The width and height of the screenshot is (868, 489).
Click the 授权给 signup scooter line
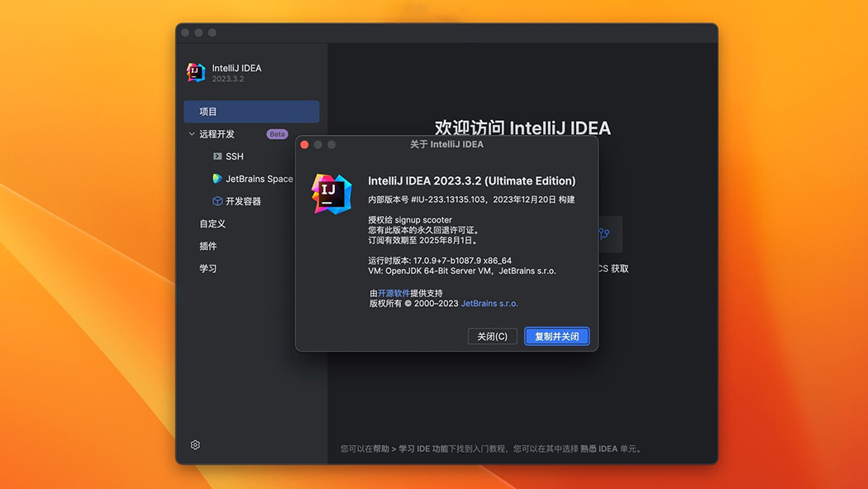pyautogui.click(x=410, y=220)
